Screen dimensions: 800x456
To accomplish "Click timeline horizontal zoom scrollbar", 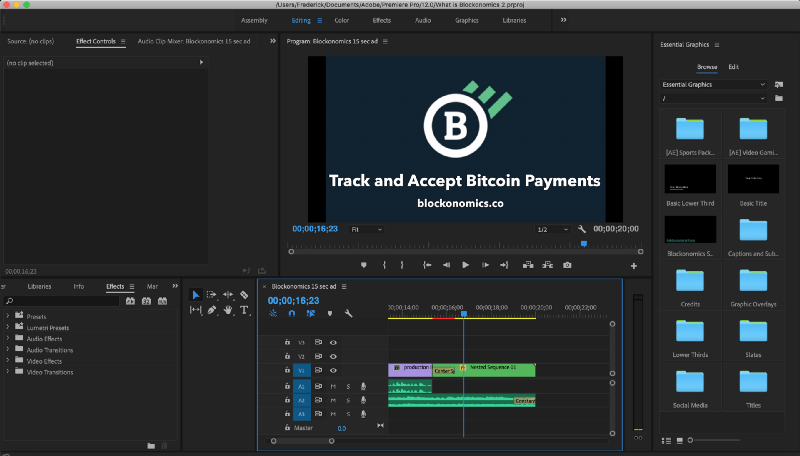I will point(303,441).
